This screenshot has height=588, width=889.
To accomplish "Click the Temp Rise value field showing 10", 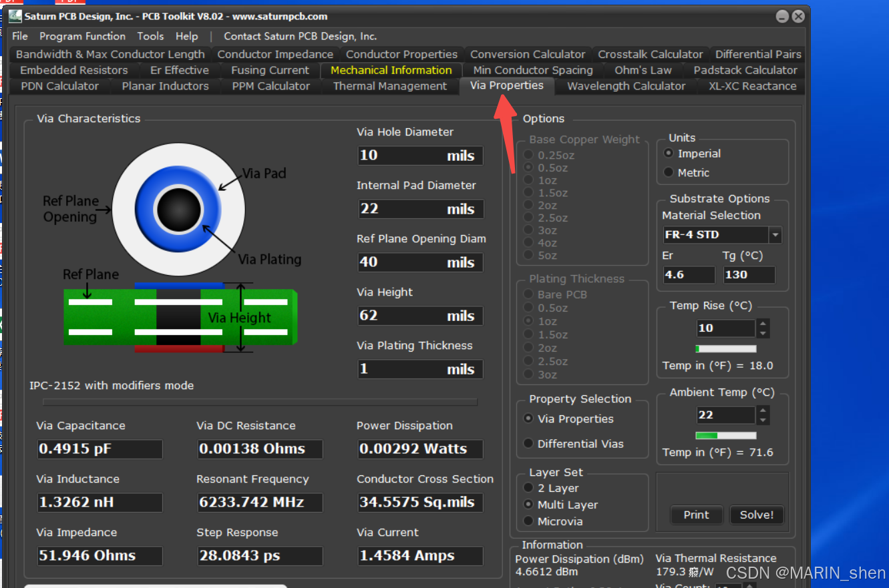I will 725,328.
